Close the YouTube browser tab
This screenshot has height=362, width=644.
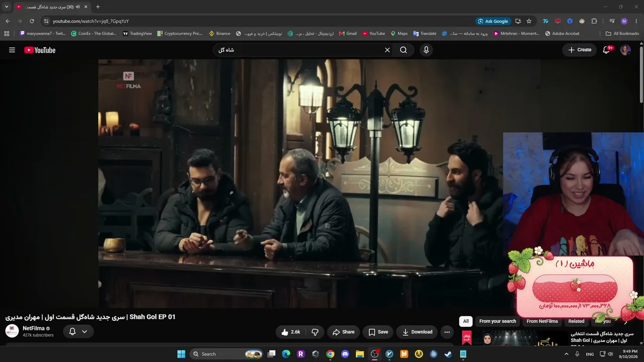point(86,7)
